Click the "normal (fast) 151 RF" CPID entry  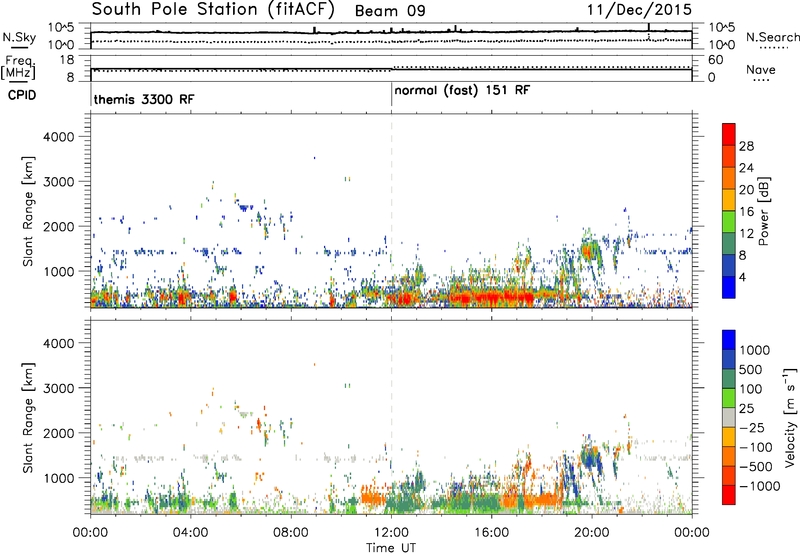point(462,91)
